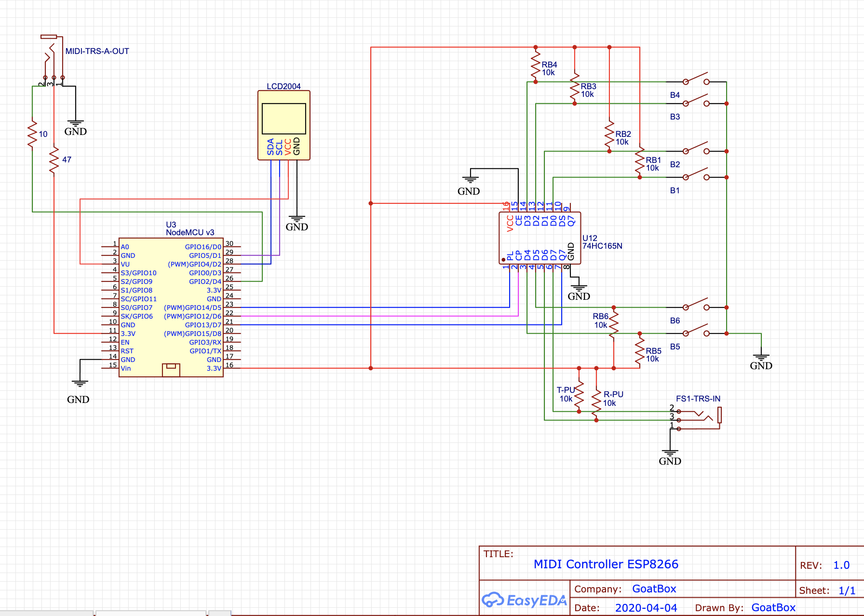864x616 pixels.
Task: Select the GPIO16/D0 pin on NodeMCU
Action: click(x=203, y=247)
